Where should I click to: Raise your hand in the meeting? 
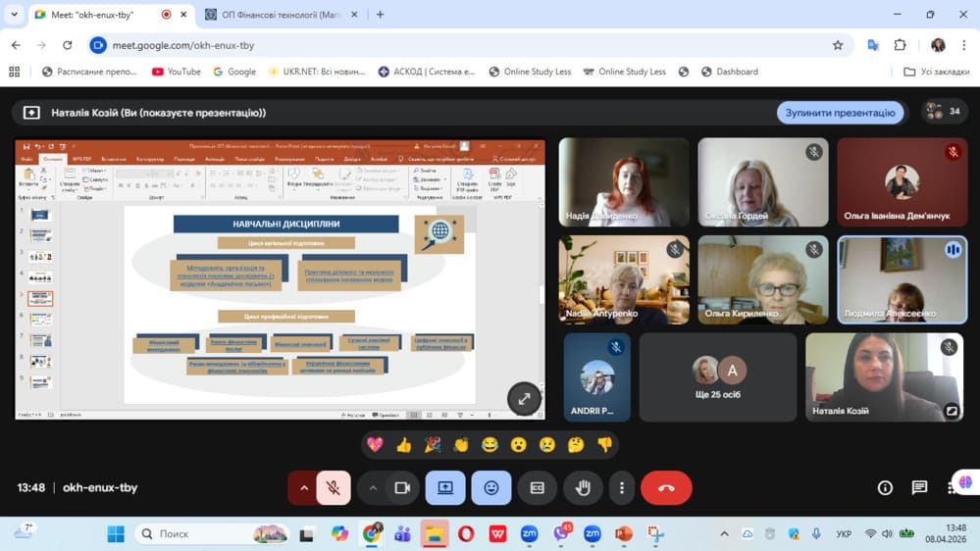click(x=583, y=488)
